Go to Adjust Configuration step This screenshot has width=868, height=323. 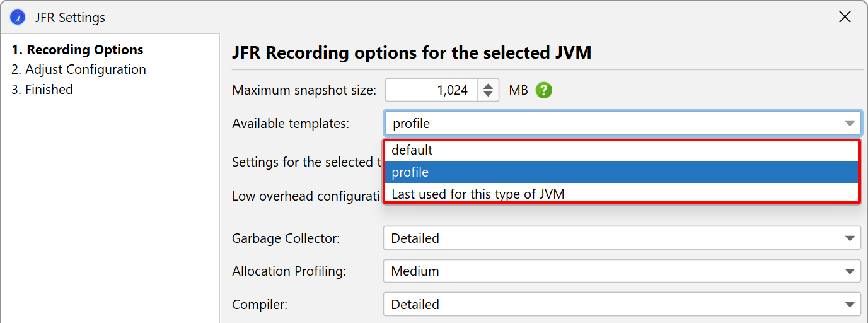[79, 69]
